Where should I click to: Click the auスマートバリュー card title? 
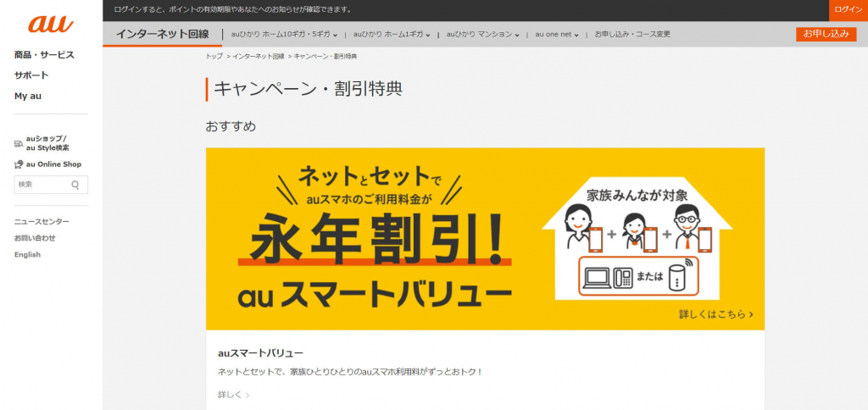(261, 353)
